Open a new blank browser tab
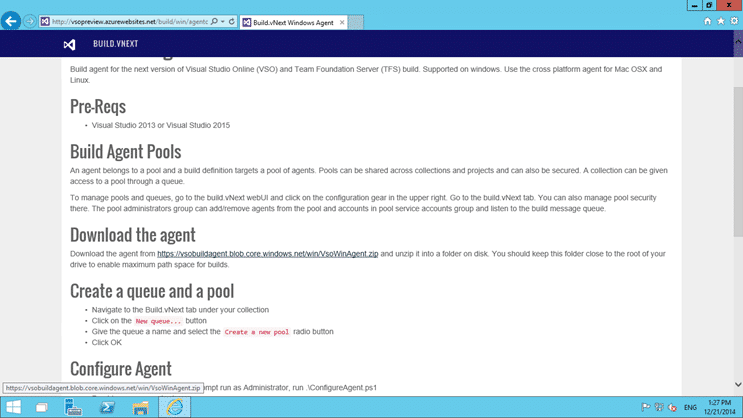 (356, 22)
